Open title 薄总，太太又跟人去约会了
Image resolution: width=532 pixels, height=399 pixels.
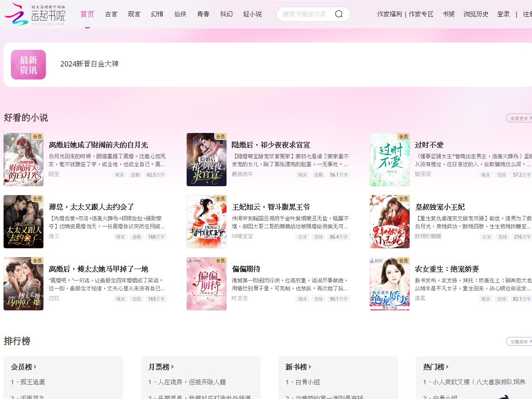click(91, 207)
